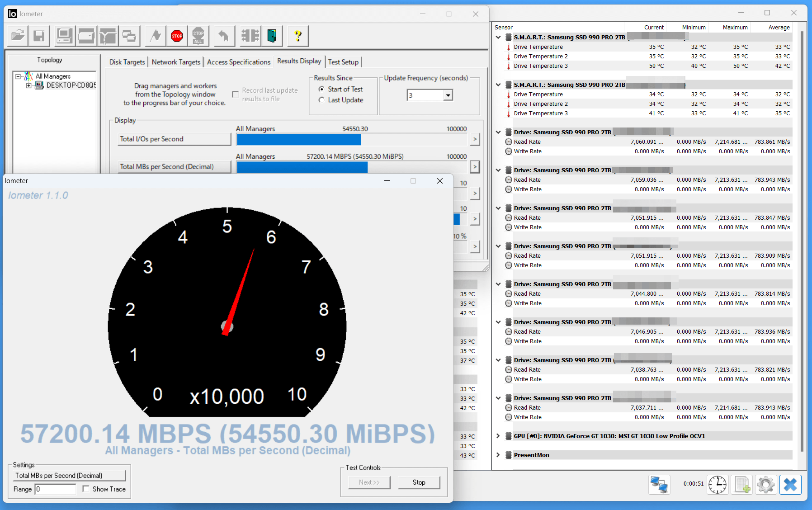Open arrow beside Total I/Os per Second bar
The image size is (812, 510).
(475, 139)
